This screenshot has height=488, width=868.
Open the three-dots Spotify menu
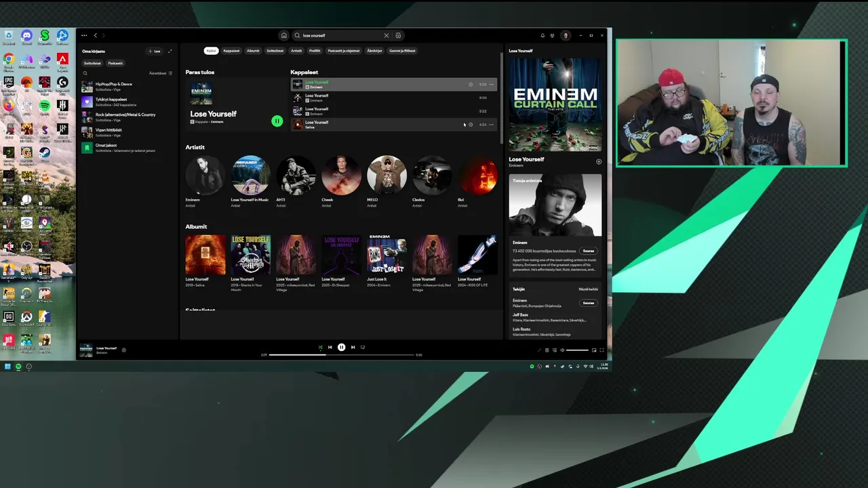[84, 35]
